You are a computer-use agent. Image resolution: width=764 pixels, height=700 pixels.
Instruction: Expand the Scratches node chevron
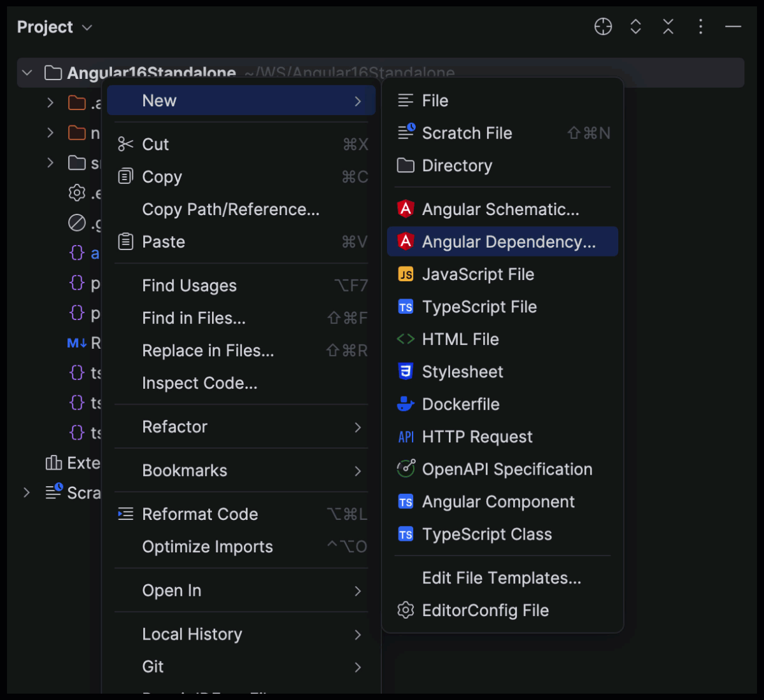[27, 493]
